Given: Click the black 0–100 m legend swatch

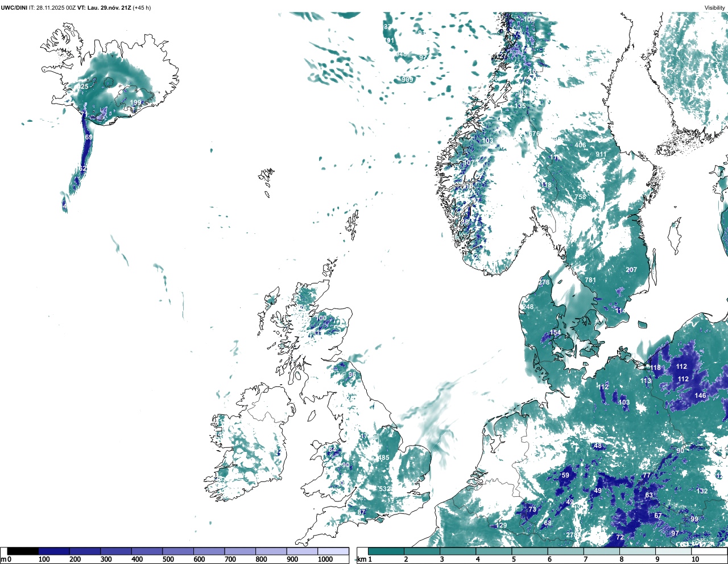Looking at the screenshot, I should tap(23, 551).
